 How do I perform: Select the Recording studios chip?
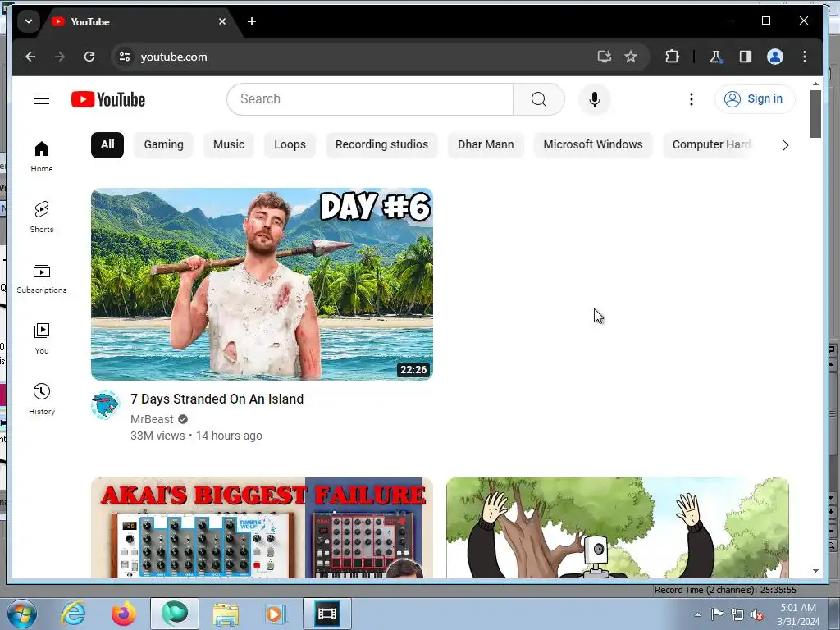click(x=381, y=145)
